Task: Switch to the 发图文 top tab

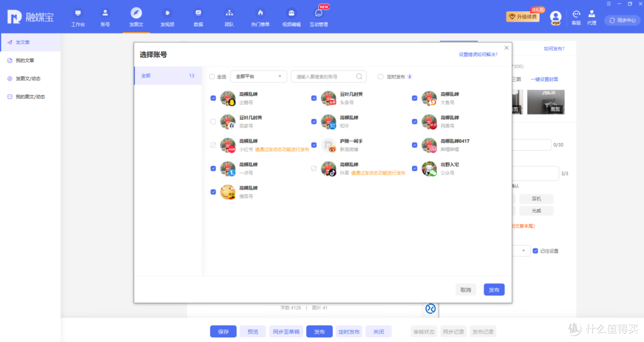Action: (136, 18)
